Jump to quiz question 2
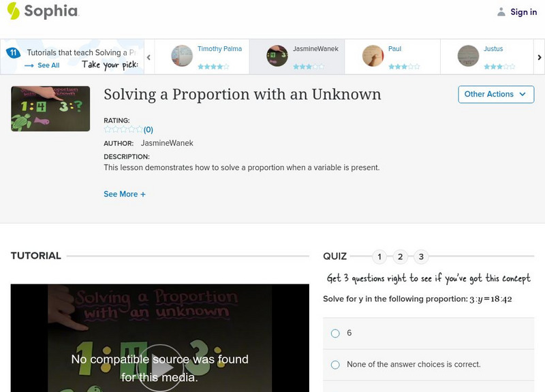Image resolution: width=545 pixels, height=392 pixels. pyautogui.click(x=401, y=257)
